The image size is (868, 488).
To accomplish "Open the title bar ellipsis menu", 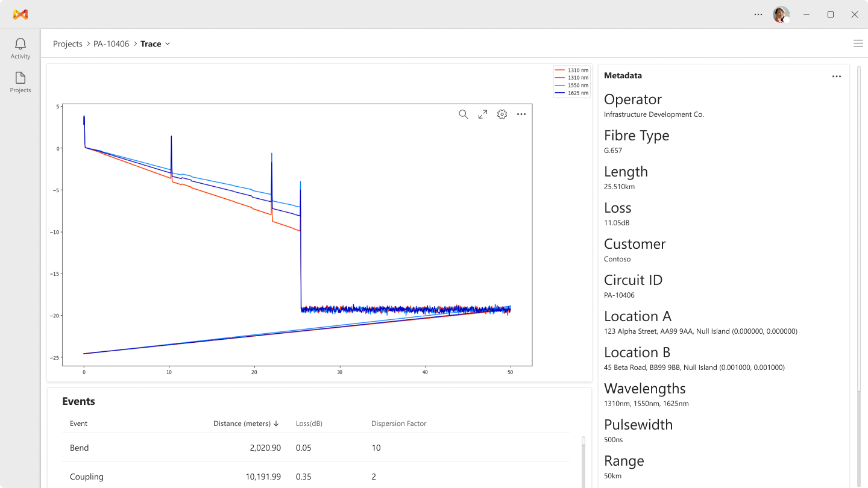I will click(758, 14).
